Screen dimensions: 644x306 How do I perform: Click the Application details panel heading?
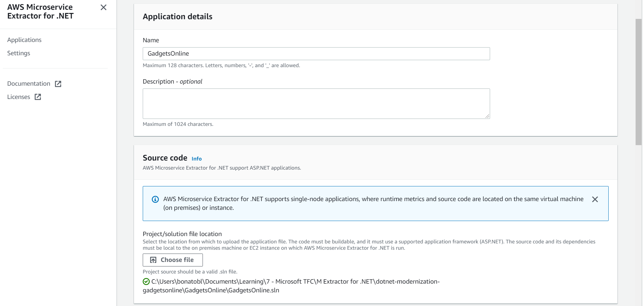pos(177,16)
